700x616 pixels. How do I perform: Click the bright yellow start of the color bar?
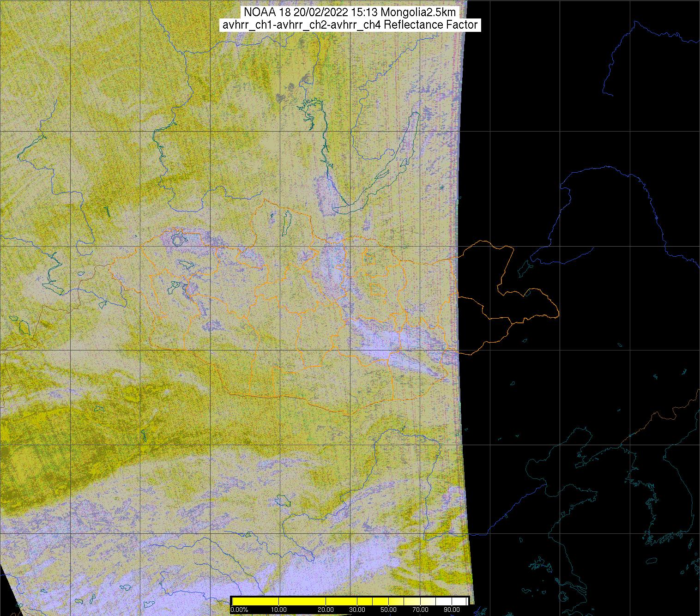(240, 601)
